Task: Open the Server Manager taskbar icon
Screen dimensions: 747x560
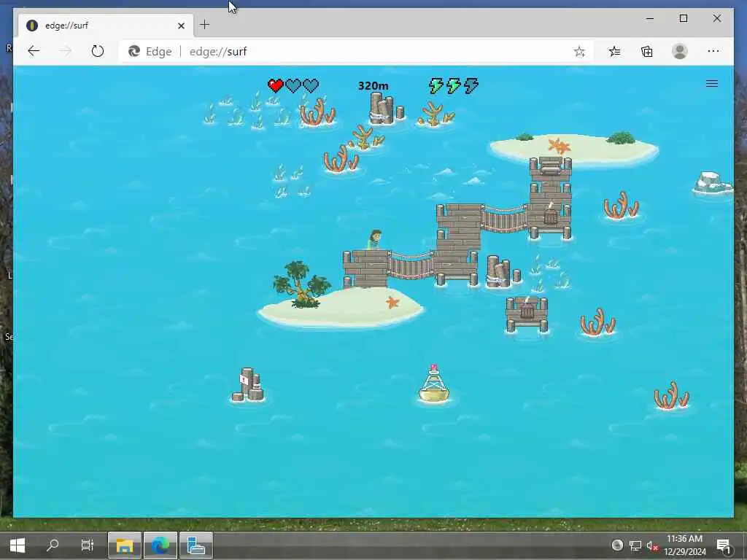Action: pos(196,545)
